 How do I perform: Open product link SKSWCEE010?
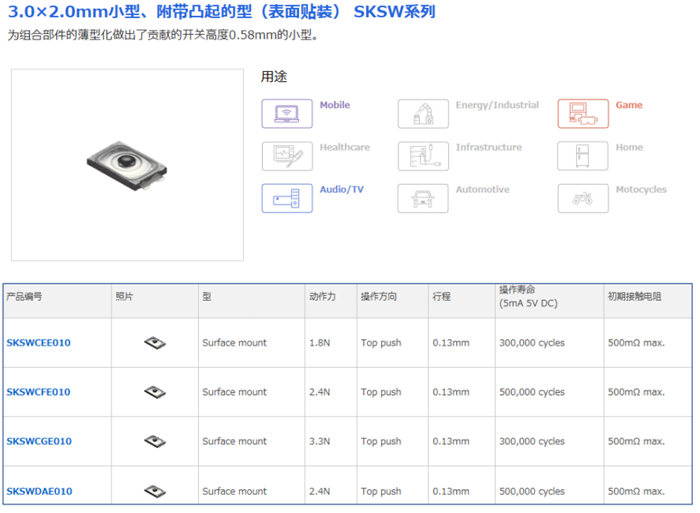(39, 343)
